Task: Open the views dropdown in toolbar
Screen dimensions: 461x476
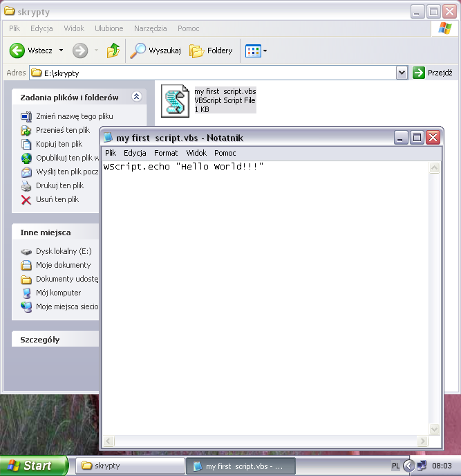Action: 265,51
